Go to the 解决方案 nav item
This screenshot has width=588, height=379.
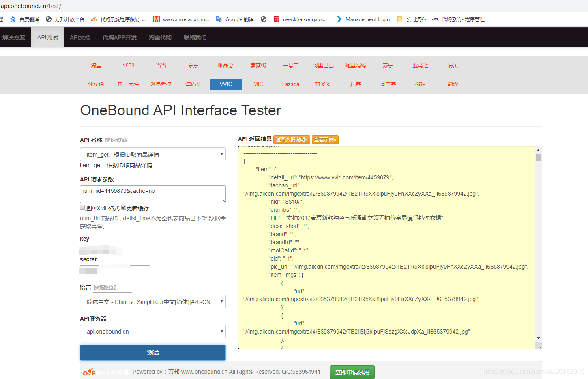tap(14, 37)
